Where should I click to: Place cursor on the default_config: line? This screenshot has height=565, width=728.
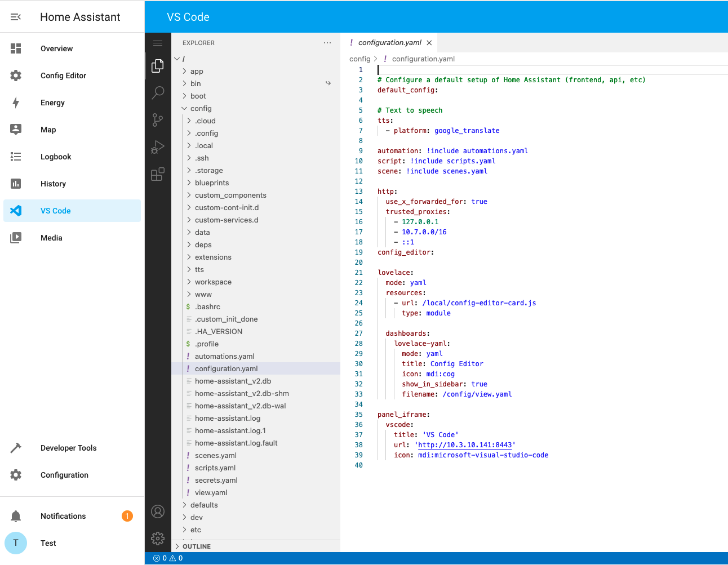click(x=408, y=90)
